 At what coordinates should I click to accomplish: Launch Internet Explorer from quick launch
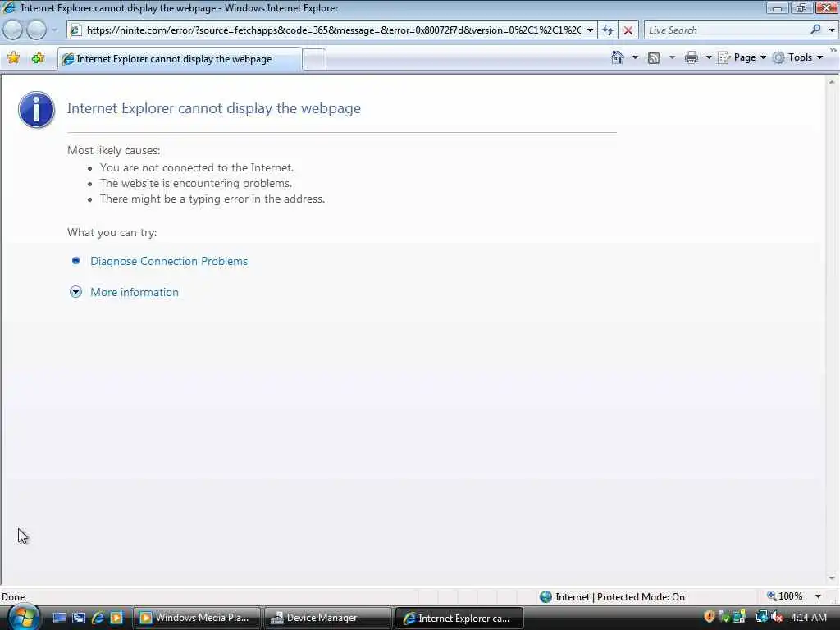tap(98, 619)
